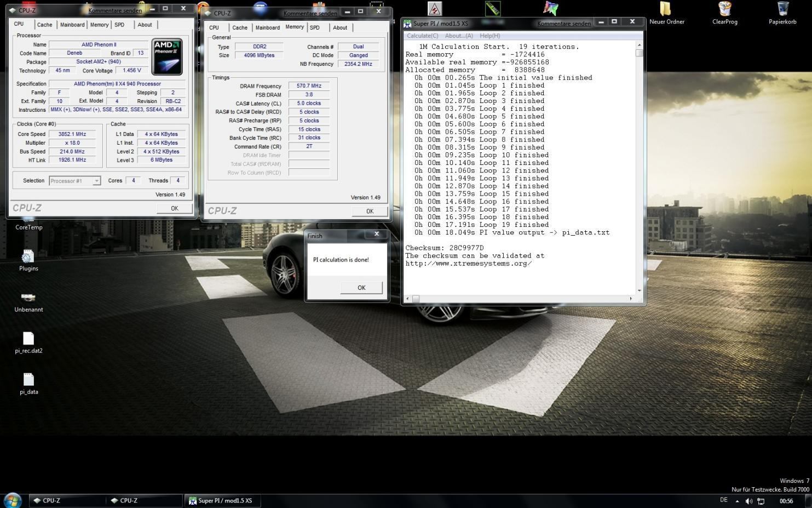Open the Processor #1 selection dropdown
Image resolution: width=812 pixels, height=508 pixels.
tap(75, 180)
